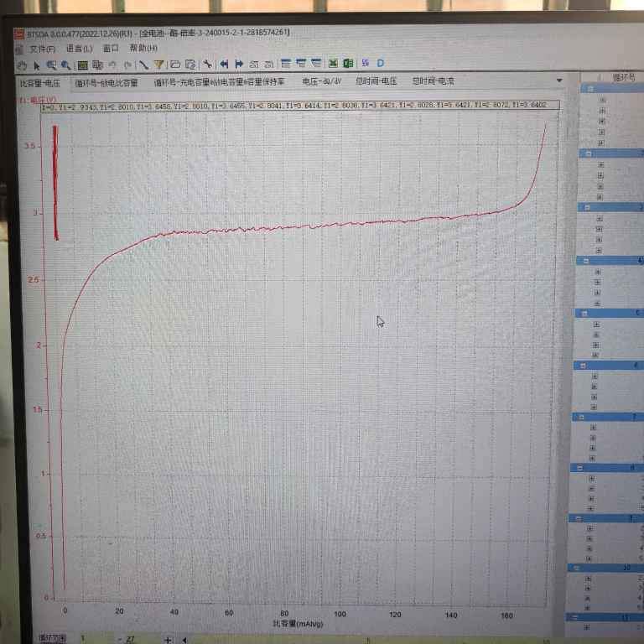Screen dimensions: 644x644
Task: Switch to the 总时间-电压 tab
Action: (376, 81)
